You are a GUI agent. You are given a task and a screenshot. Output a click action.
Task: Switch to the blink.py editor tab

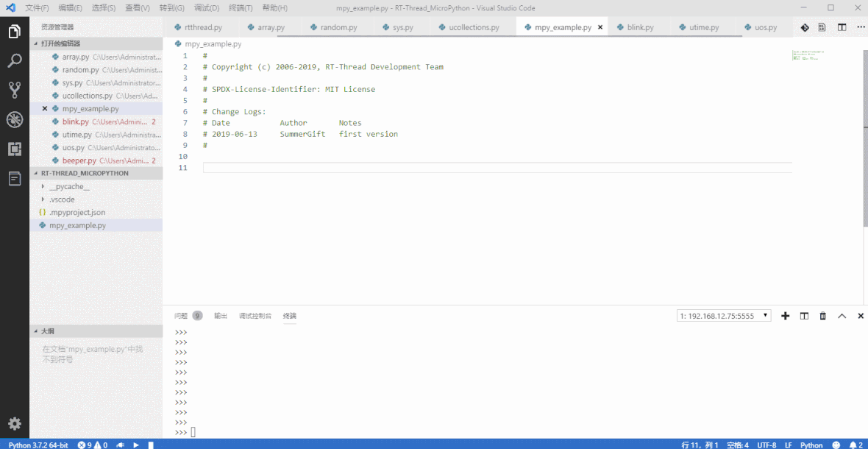[x=640, y=26]
